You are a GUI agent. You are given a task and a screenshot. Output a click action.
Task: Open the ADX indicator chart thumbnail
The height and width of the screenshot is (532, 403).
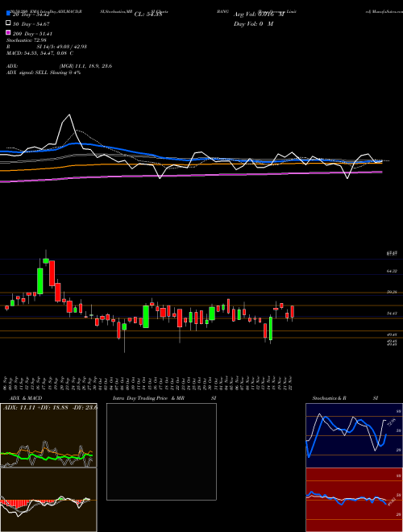coord(48,435)
